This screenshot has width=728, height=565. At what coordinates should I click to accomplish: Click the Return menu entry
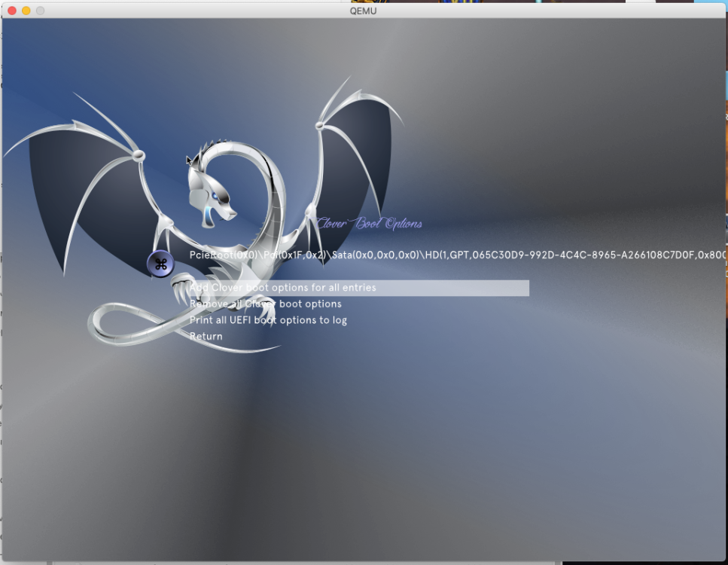206,337
